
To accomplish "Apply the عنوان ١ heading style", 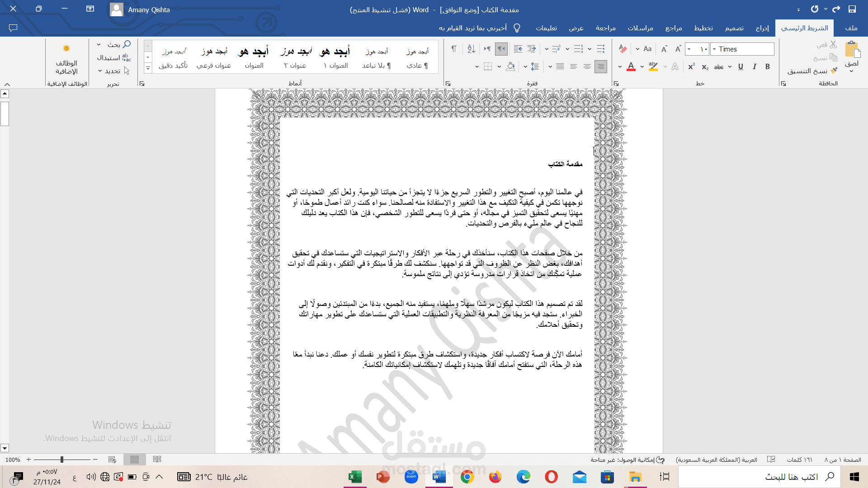I will 335,58.
